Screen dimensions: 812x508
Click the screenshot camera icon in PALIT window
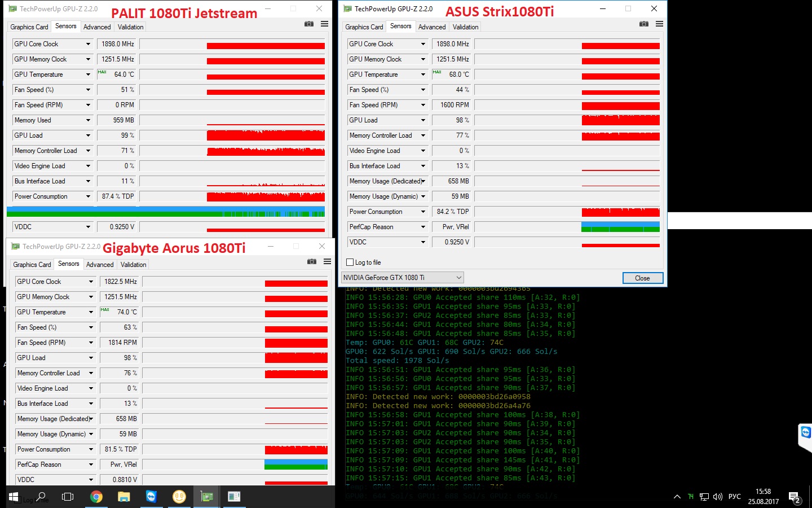[x=309, y=24]
